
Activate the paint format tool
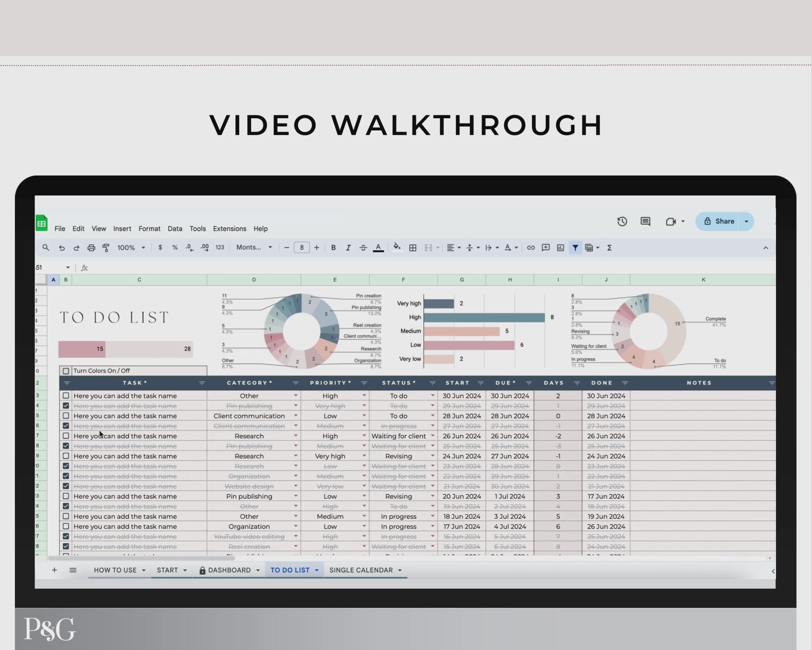pos(106,248)
